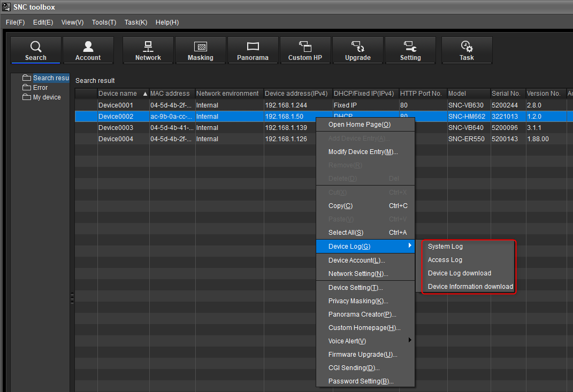Open the Tools(T) menu
Screen dimensions: 573x392
(x=104, y=22)
